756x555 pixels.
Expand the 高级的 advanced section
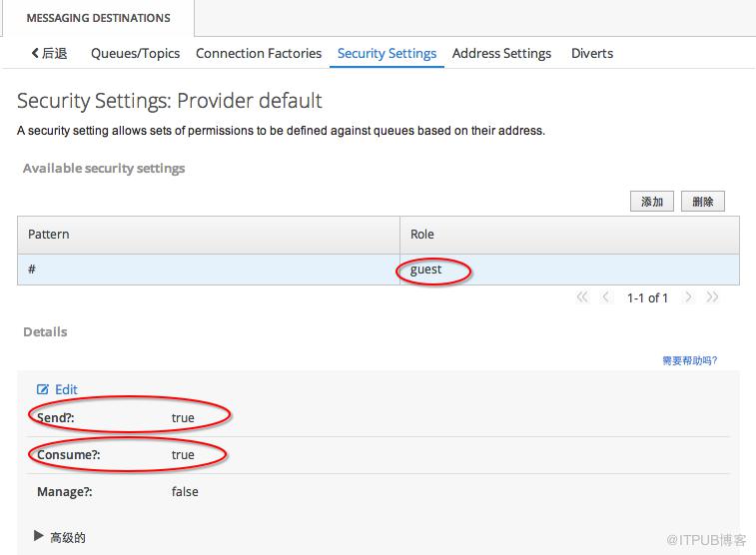39,536
